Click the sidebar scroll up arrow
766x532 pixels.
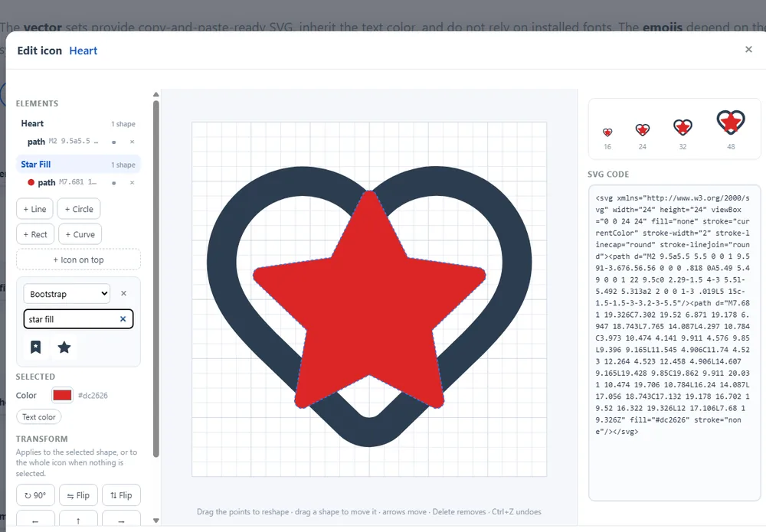coord(155,94)
